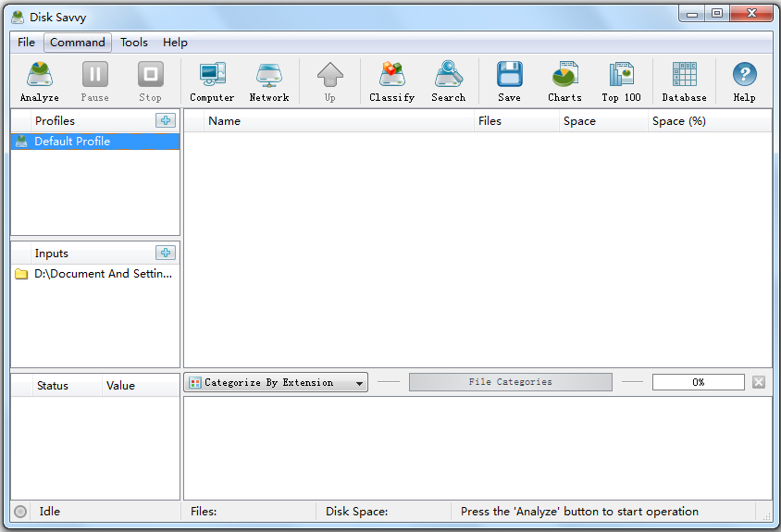Open the Tools menu
Image resolution: width=781 pixels, height=532 pixels.
point(134,43)
